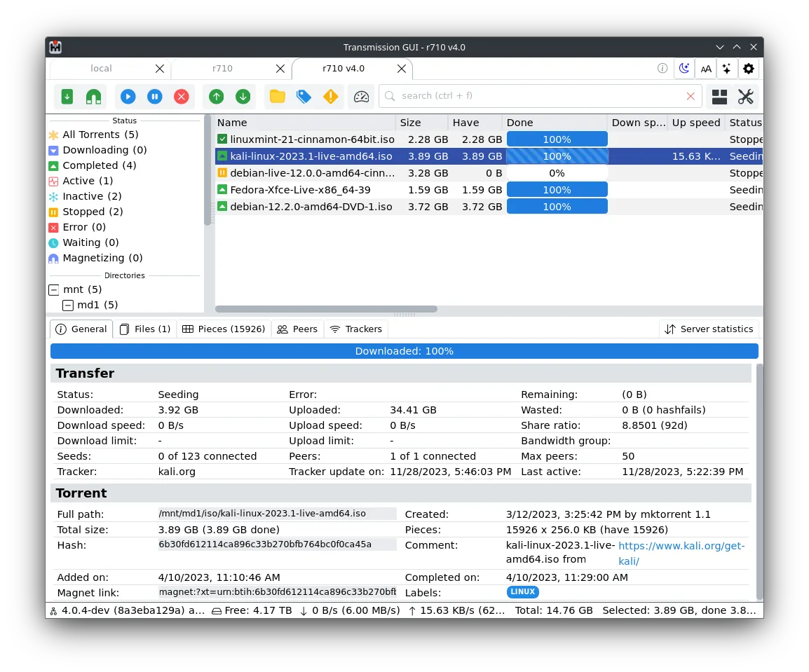Pause the selected torrent
Screen dimensions: 809x672
pyautogui.click(x=154, y=96)
